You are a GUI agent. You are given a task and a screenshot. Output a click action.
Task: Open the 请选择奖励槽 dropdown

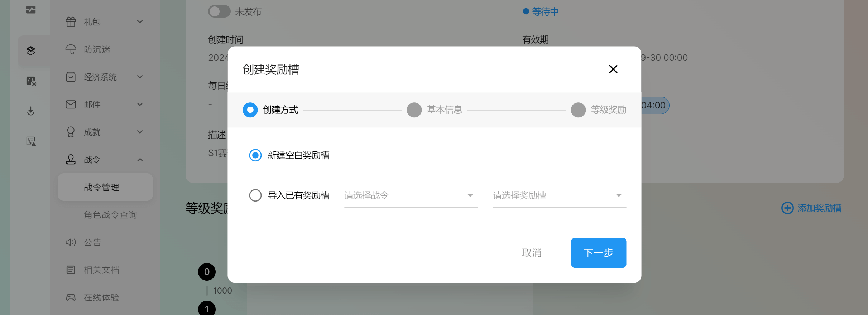(x=559, y=195)
